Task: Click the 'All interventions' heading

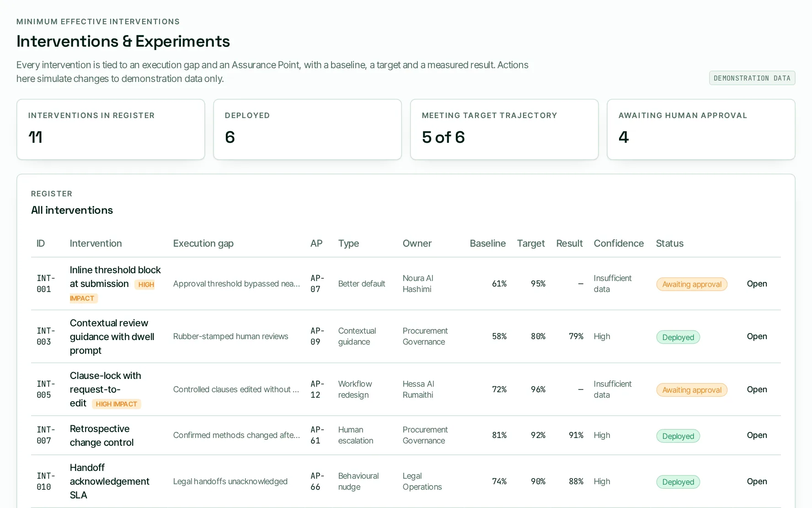Action: click(72, 210)
